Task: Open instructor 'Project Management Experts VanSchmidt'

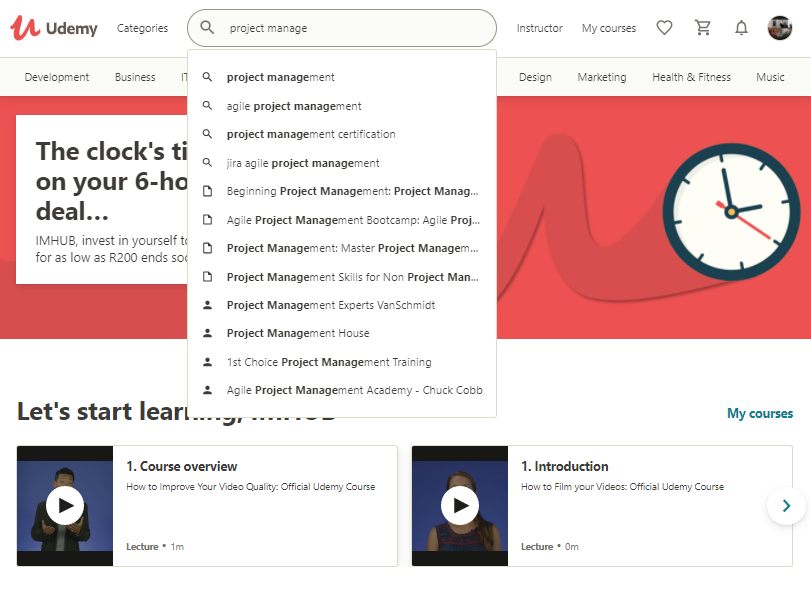Action: point(342,305)
